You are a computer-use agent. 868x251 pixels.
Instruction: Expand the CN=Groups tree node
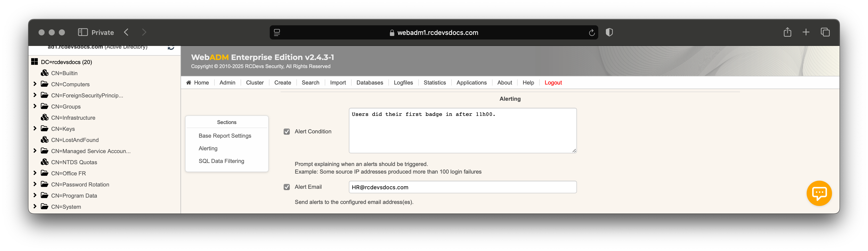click(35, 106)
